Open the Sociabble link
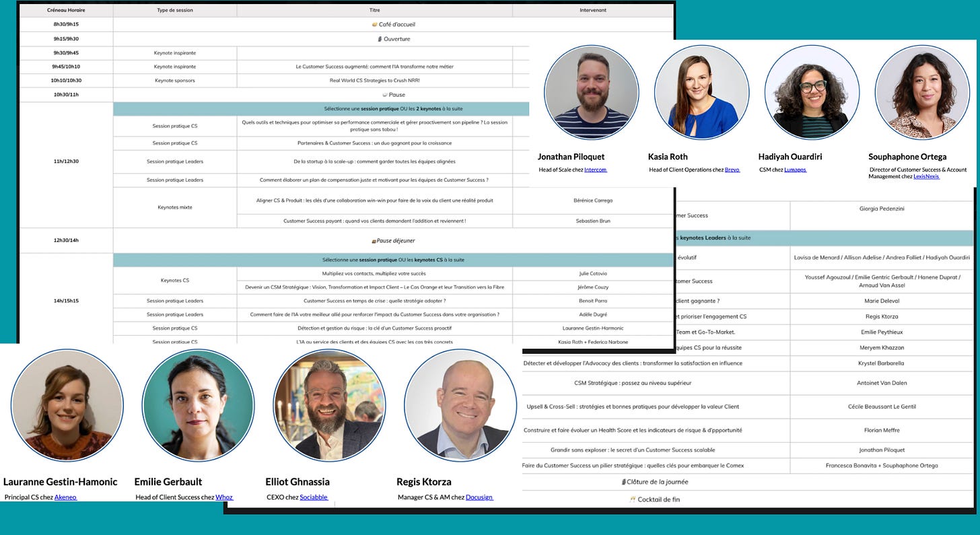Screen dimensions: 980x535 314,497
